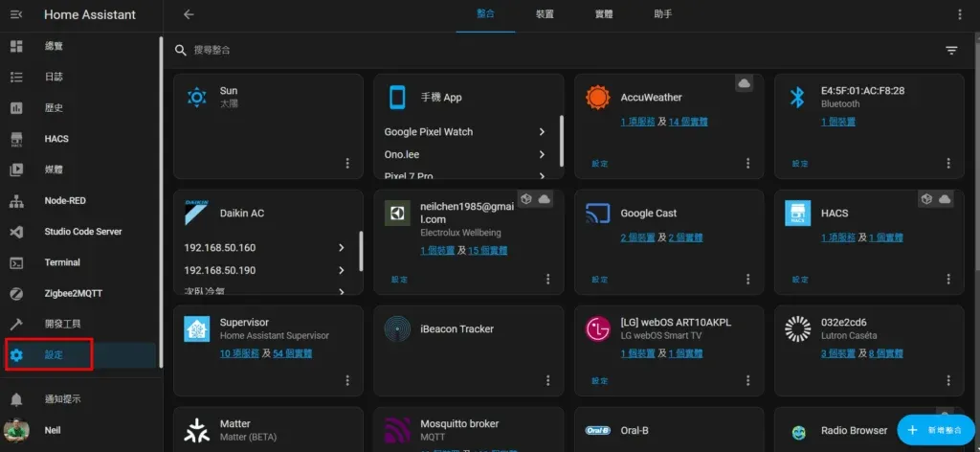Open Electrolux 1 個裝置 link
The height and width of the screenshot is (452, 980).
[437, 251]
